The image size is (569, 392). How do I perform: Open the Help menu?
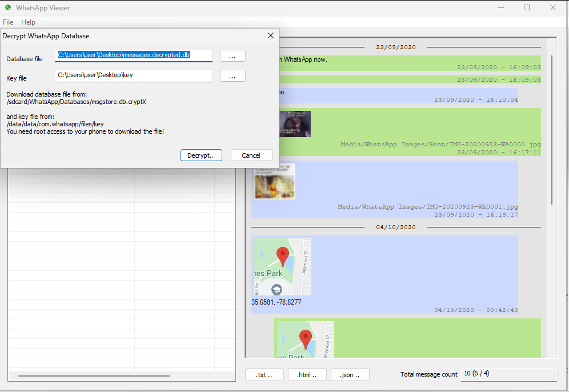[28, 22]
